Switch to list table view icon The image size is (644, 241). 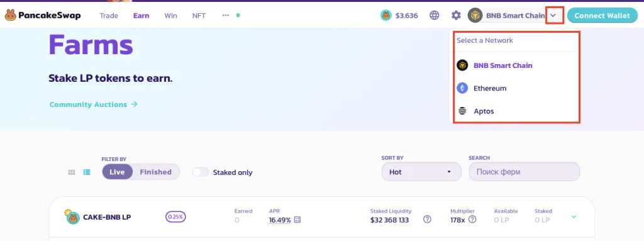[x=87, y=172]
